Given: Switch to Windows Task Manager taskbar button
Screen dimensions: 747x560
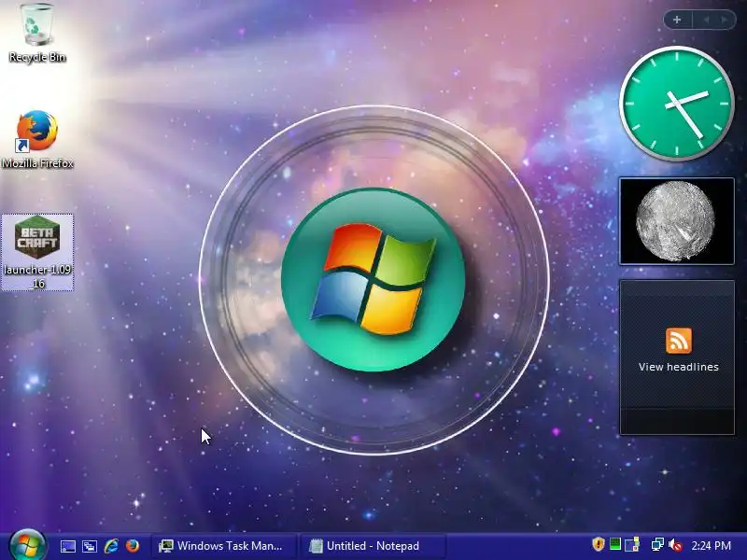Looking at the screenshot, I should 224,546.
